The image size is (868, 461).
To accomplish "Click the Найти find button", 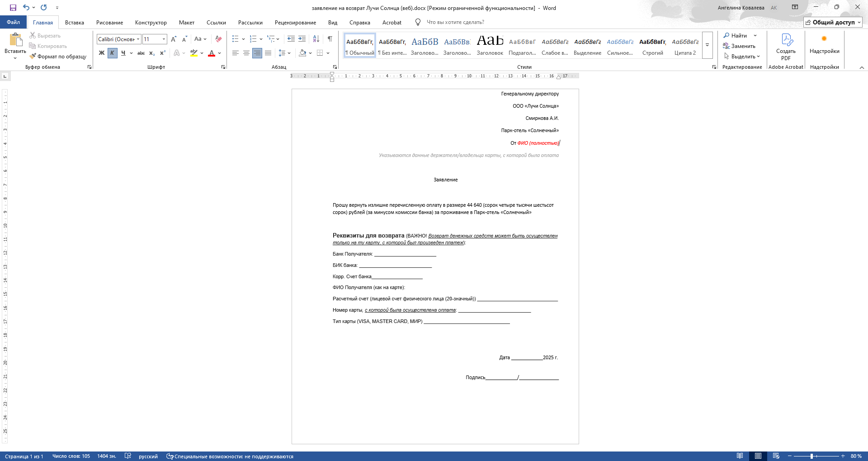I will tap(736, 35).
